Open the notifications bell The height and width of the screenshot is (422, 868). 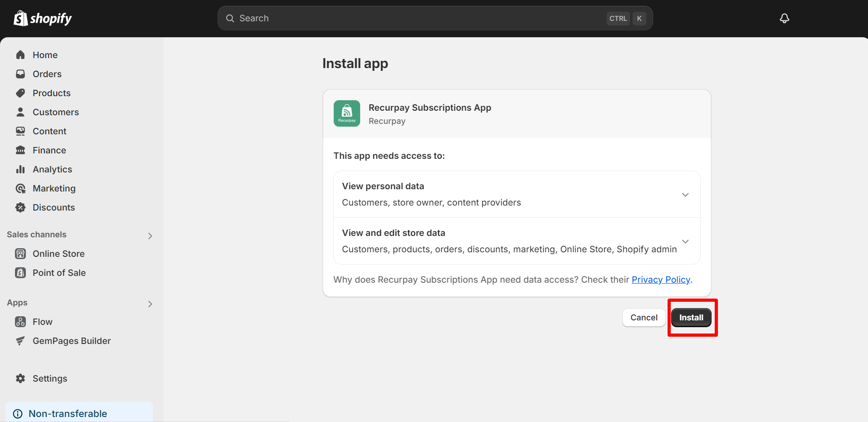[x=784, y=18]
